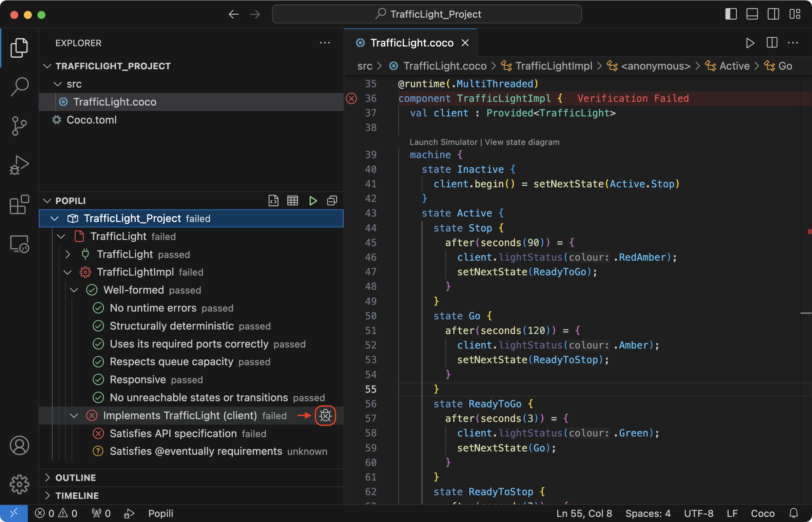Toggle the primary side bar
The image size is (812, 522).
[x=731, y=14]
